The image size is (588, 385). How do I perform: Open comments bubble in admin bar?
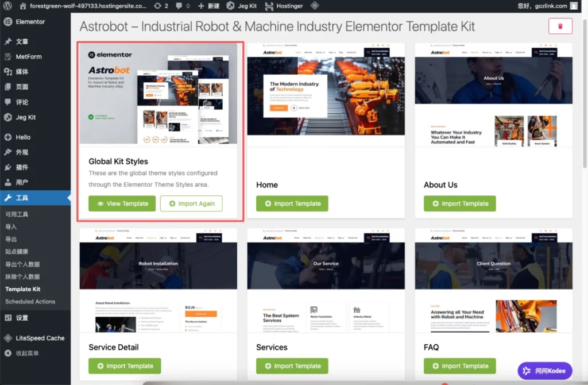[x=179, y=6]
